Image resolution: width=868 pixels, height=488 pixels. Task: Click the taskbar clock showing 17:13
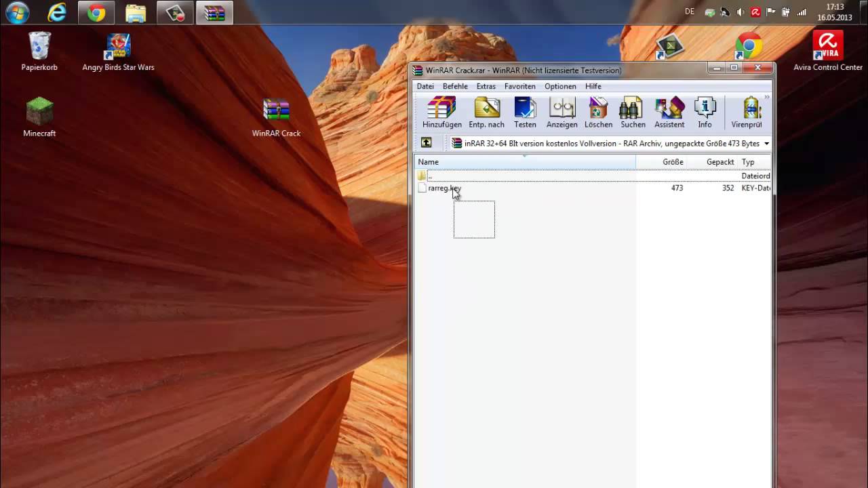[x=835, y=12]
